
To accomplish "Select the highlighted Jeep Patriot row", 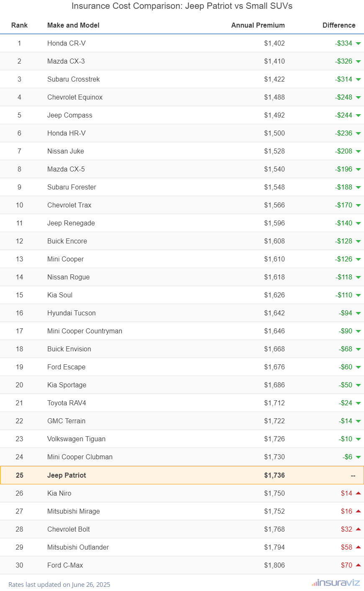I will click(x=182, y=475).
